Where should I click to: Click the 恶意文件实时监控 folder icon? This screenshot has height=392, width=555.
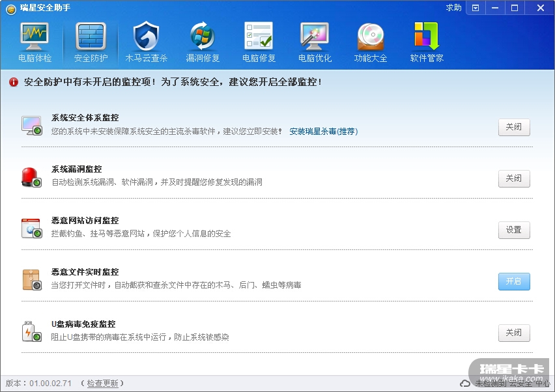32,280
